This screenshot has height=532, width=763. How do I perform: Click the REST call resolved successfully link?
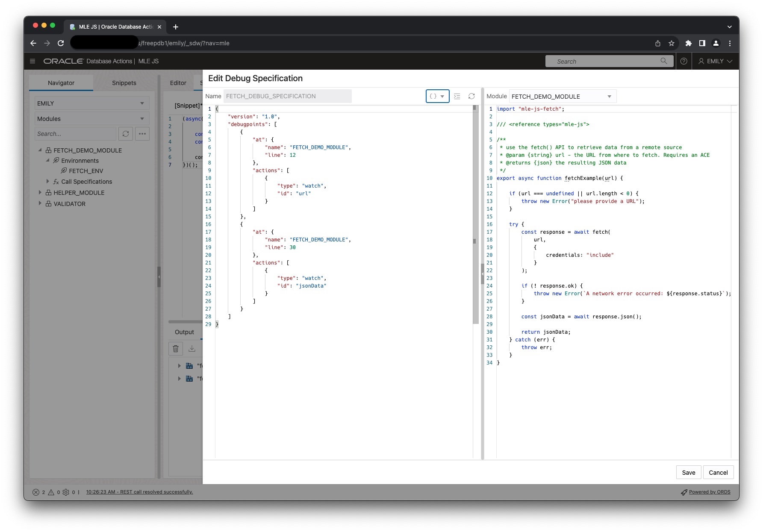pyautogui.click(x=140, y=492)
